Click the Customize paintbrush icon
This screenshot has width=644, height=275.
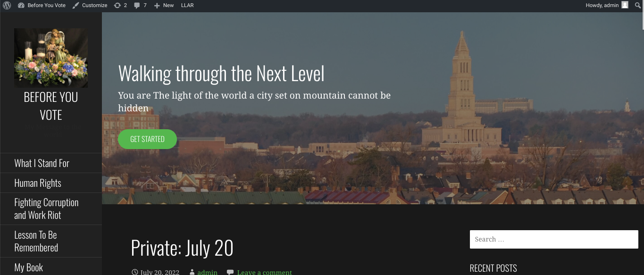76,5
